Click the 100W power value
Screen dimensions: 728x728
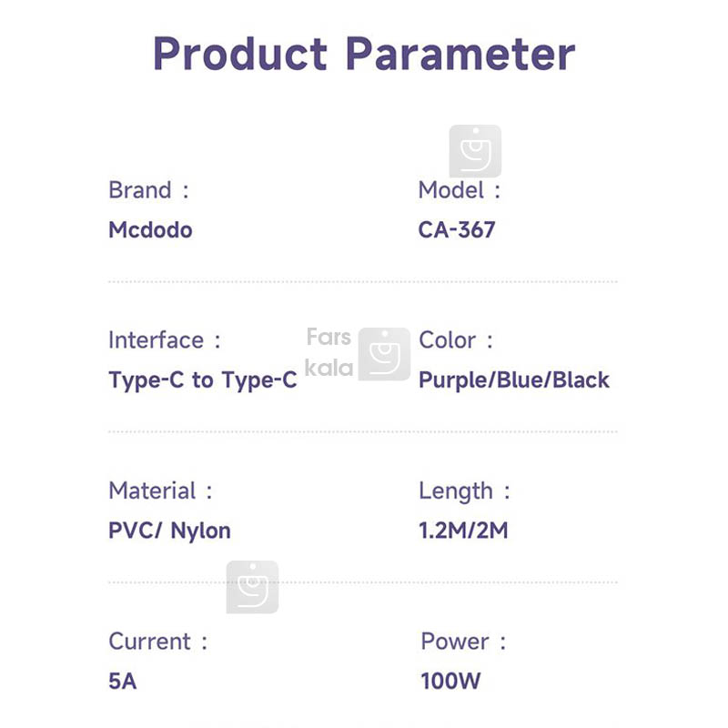coord(450,681)
